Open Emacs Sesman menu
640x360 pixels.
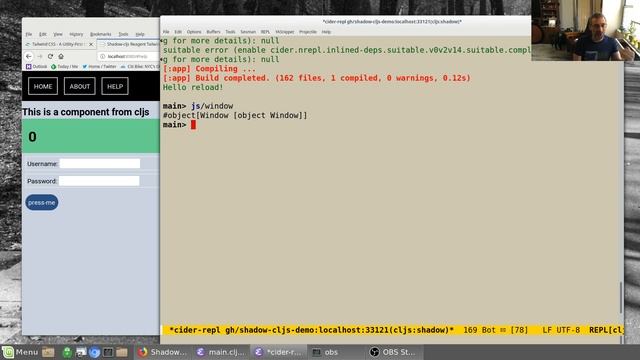(x=248, y=32)
